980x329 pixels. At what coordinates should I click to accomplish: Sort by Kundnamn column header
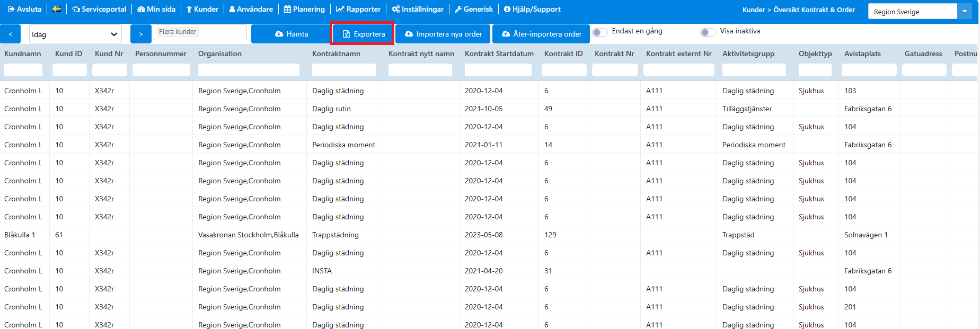23,54
